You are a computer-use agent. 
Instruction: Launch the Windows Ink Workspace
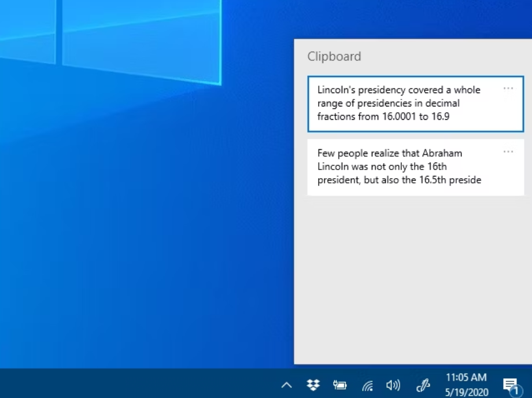(423, 385)
